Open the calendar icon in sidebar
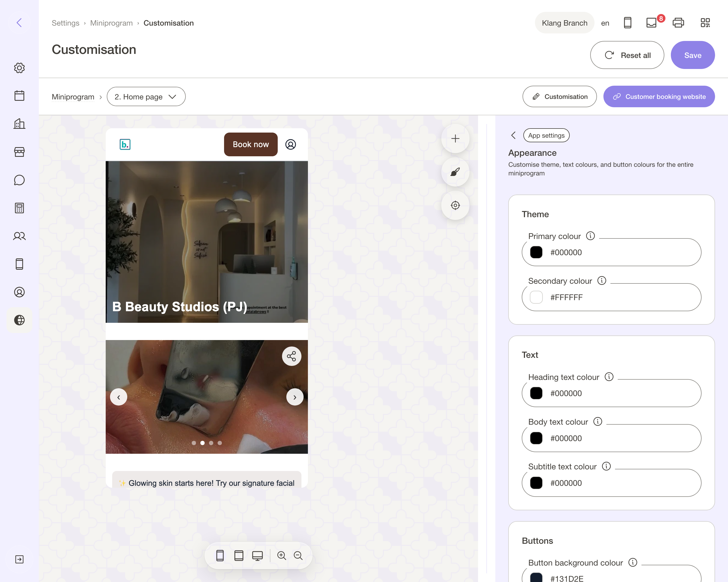The image size is (728, 582). pos(19,95)
